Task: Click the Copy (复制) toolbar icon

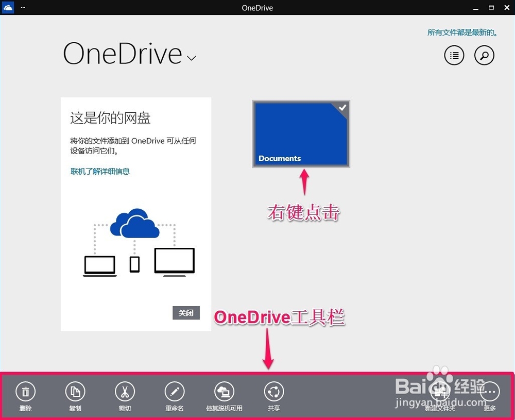Action: 75,392
